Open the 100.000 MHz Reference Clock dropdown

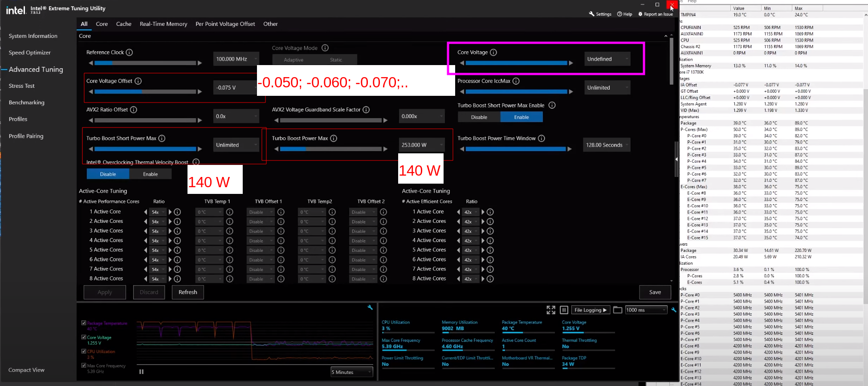(x=236, y=59)
